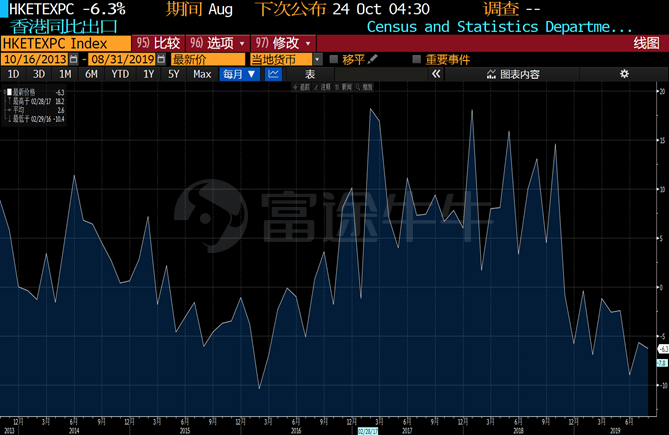Select the 6M range
Screen dimensions: 669x435
coord(91,74)
